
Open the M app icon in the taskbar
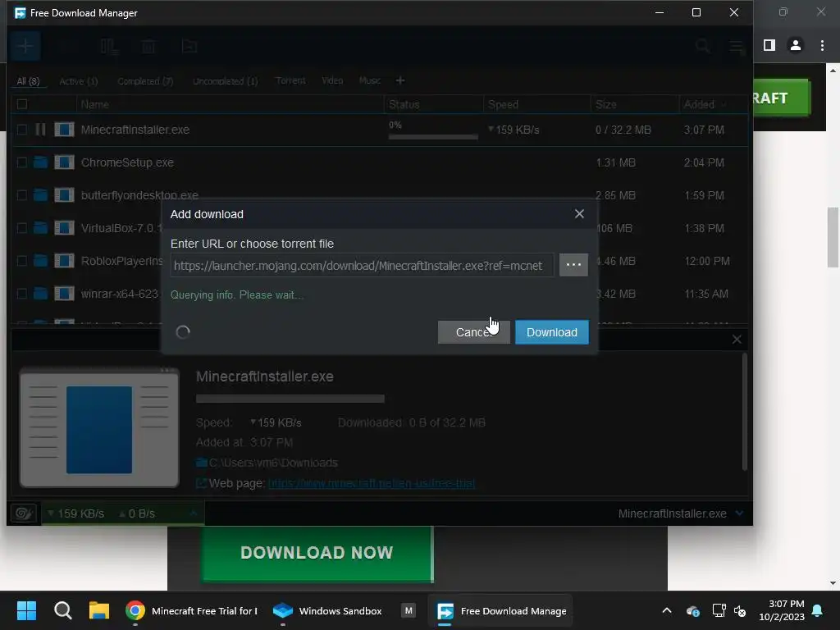(409, 610)
